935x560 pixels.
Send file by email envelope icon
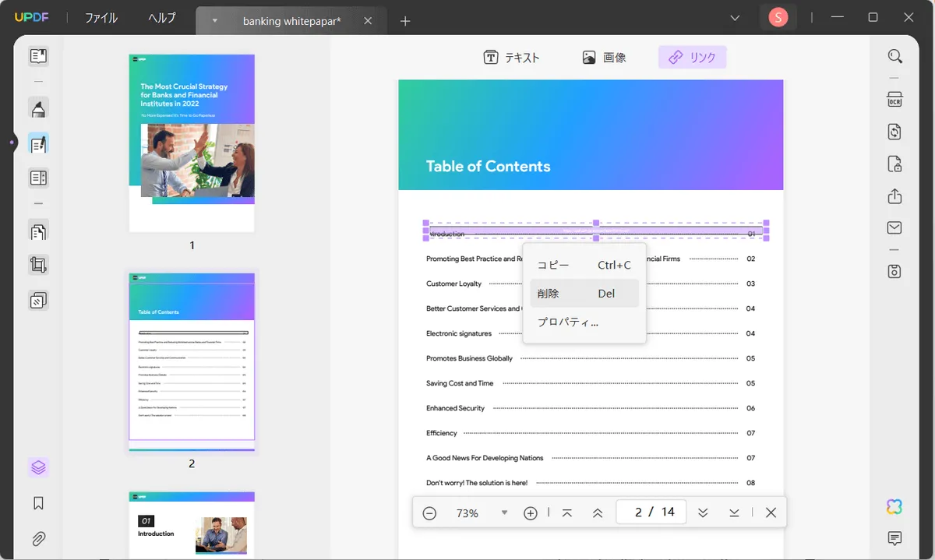point(894,228)
